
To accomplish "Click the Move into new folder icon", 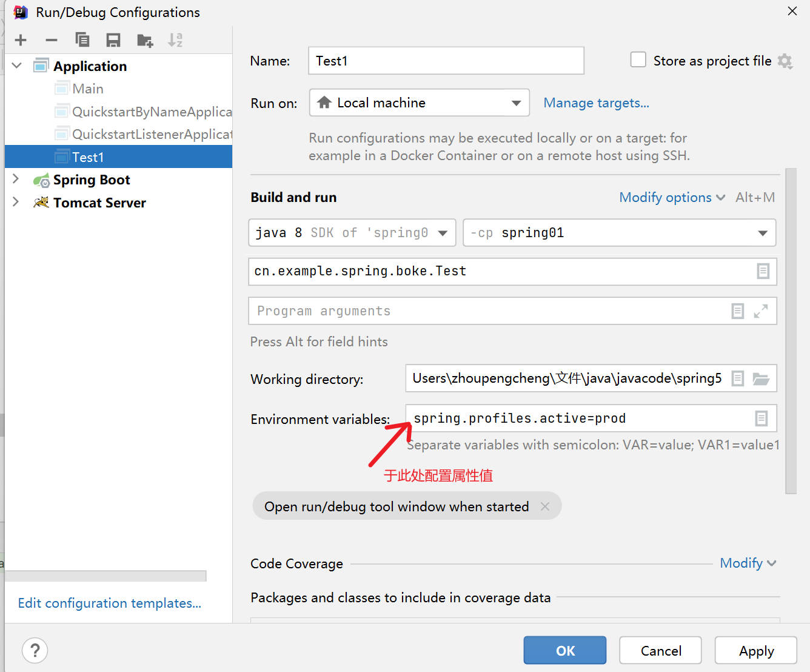I will tap(145, 40).
